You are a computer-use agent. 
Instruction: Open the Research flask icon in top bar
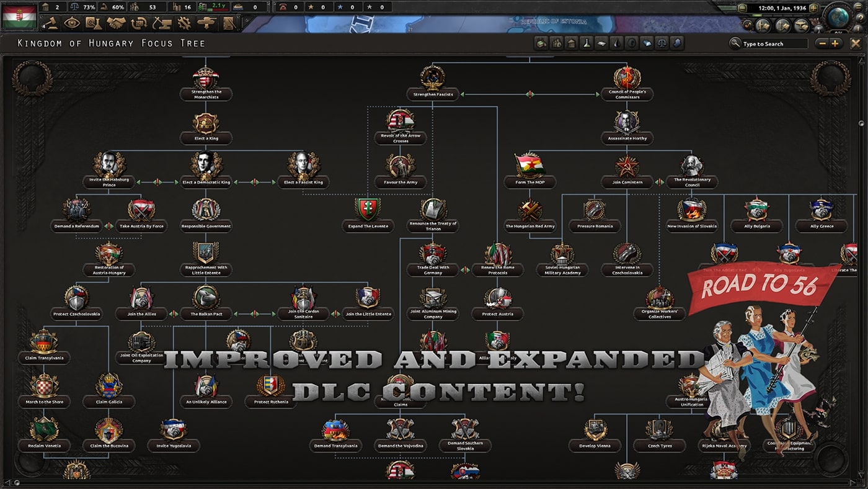click(94, 23)
